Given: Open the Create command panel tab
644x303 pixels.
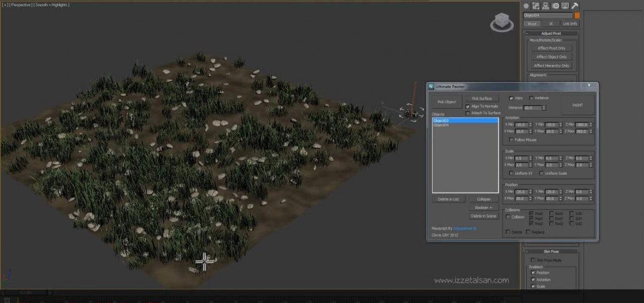Looking at the screenshot, I should tap(526, 6).
